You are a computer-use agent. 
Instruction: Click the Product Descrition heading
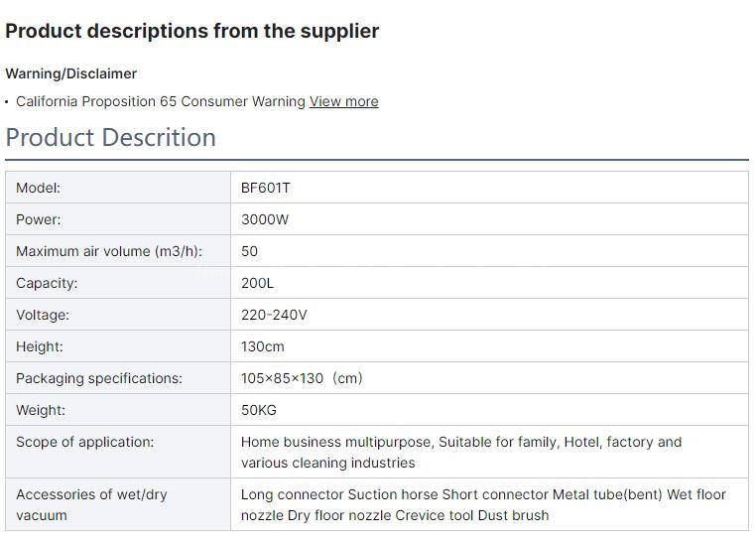(x=110, y=137)
